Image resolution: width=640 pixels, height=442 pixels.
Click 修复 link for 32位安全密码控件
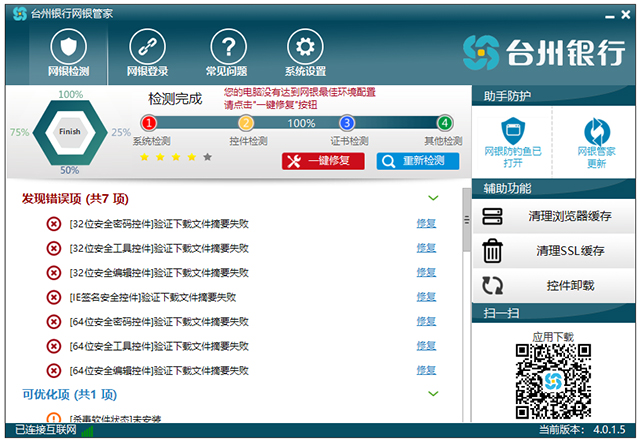(426, 223)
